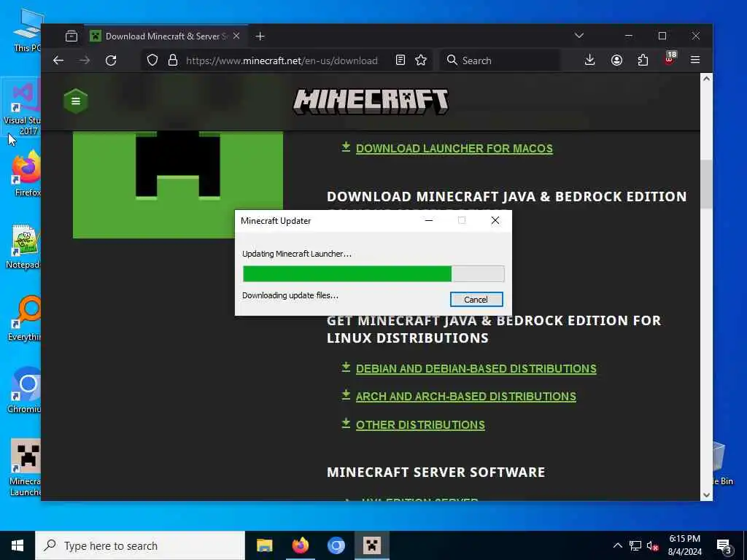Select Chromium desktop shortcut

tap(26, 389)
